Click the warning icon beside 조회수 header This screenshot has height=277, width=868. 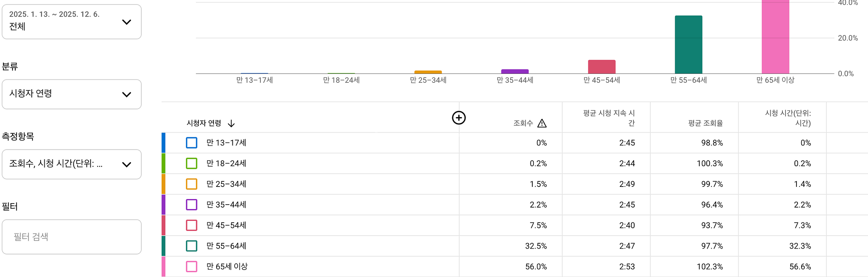pos(542,123)
